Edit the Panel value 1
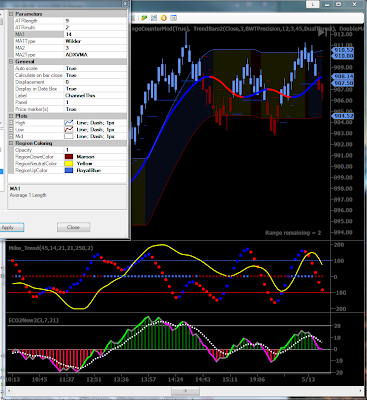Screen dimensions: 367x400 (x=95, y=102)
